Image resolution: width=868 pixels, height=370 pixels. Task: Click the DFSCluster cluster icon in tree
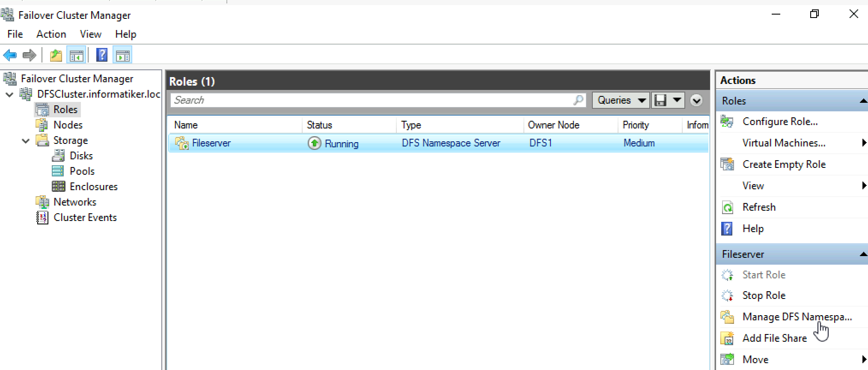(x=26, y=94)
